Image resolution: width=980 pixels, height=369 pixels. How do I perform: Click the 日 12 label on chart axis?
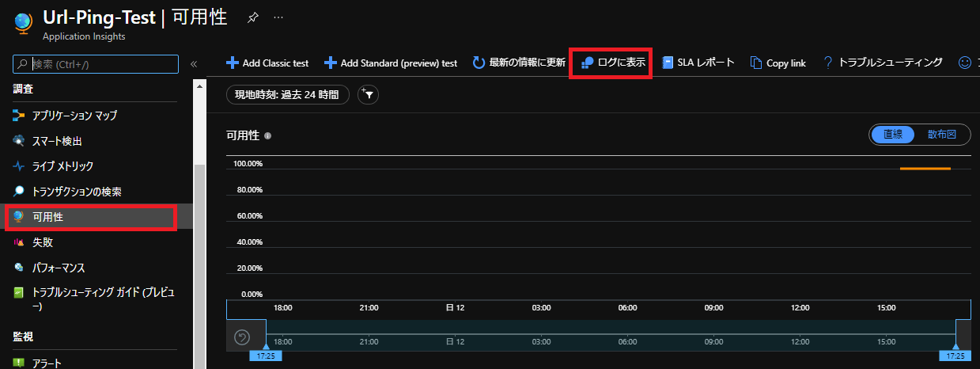pos(456,307)
